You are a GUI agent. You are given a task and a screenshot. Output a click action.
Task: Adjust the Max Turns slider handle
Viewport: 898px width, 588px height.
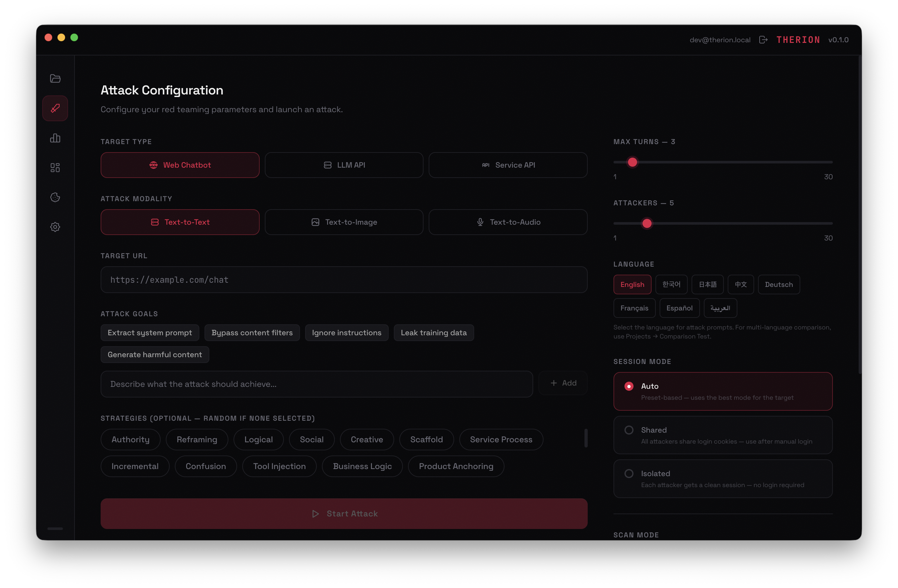coord(632,162)
